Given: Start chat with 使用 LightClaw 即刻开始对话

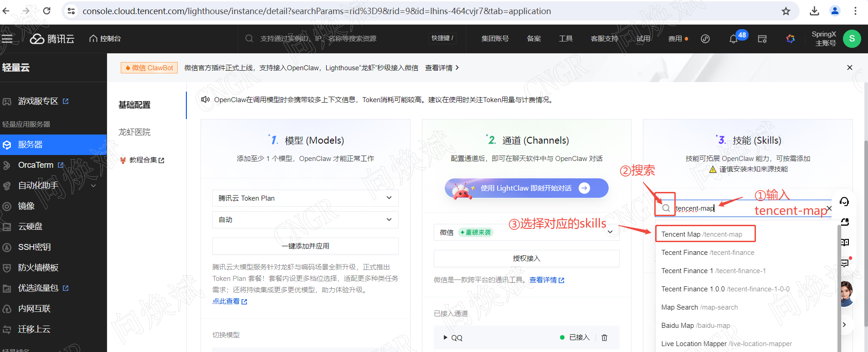Looking at the screenshot, I should (x=526, y=188).
